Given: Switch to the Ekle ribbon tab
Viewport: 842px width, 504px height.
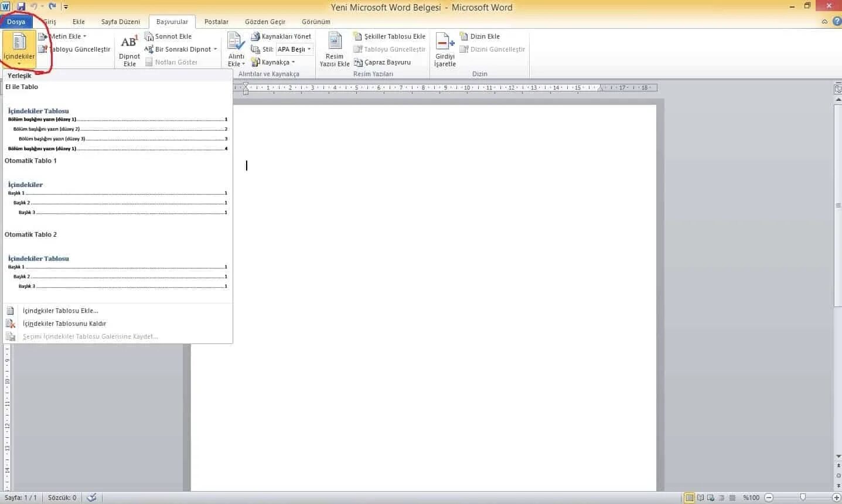Looking at the screenshot, I should 79,22.
